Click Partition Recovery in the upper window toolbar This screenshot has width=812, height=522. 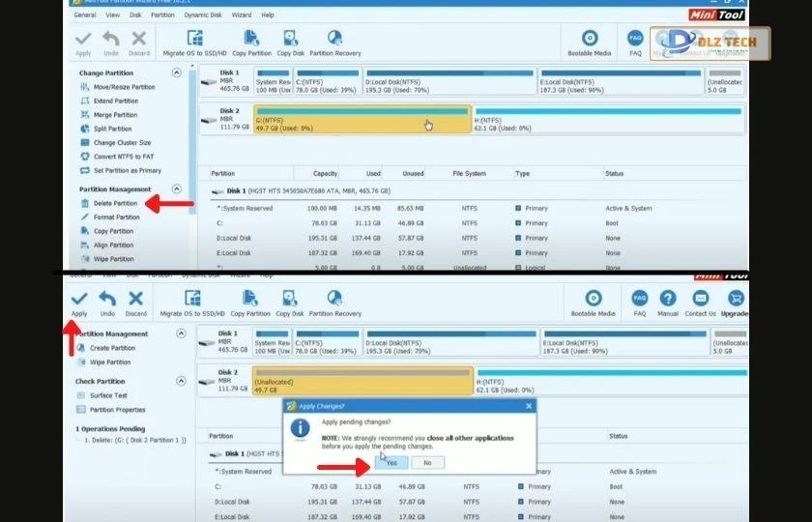[x=335, y=43]
